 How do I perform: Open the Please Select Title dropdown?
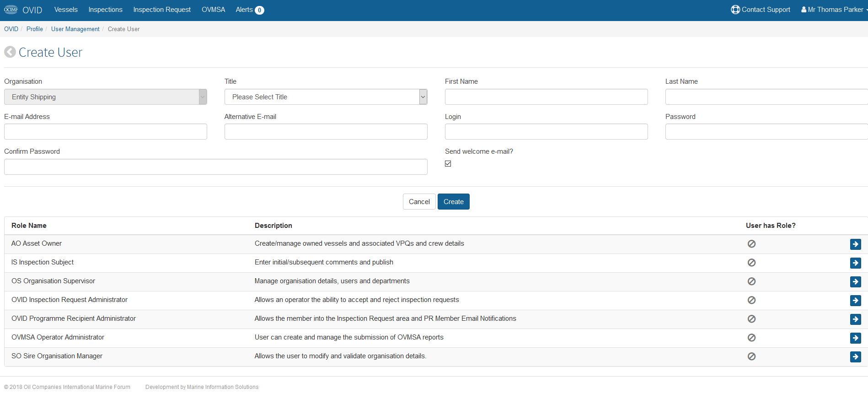click(326, 97)
